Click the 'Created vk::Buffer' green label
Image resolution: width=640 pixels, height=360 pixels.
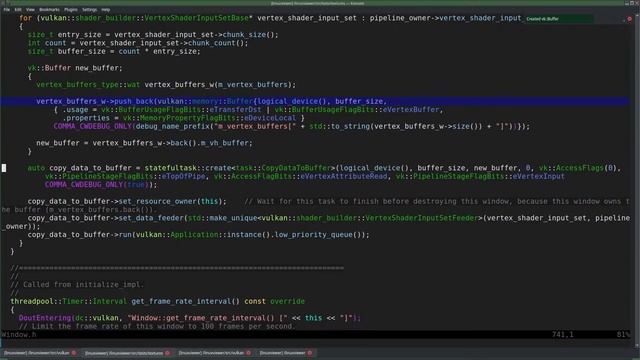[559, 19]
